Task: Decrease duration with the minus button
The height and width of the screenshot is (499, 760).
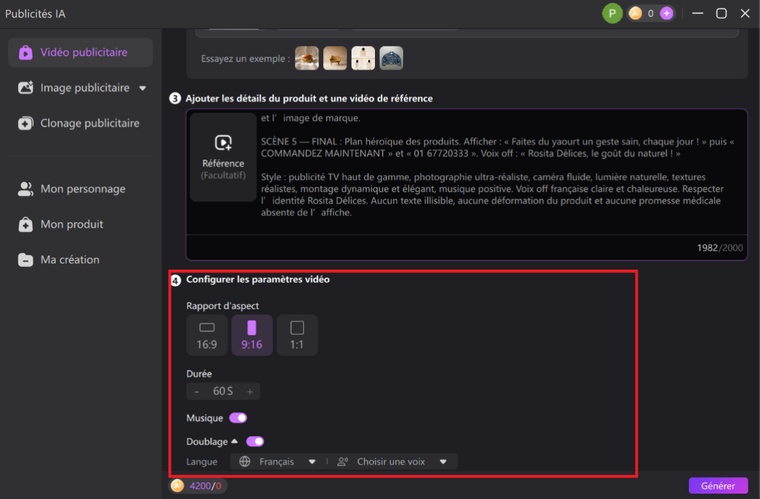Action: [196, 391]
